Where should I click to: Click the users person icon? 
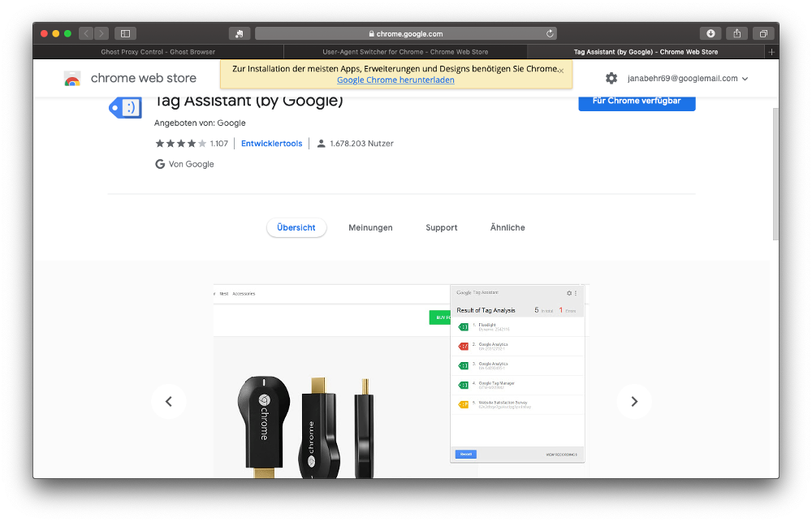tap(321, 144)
